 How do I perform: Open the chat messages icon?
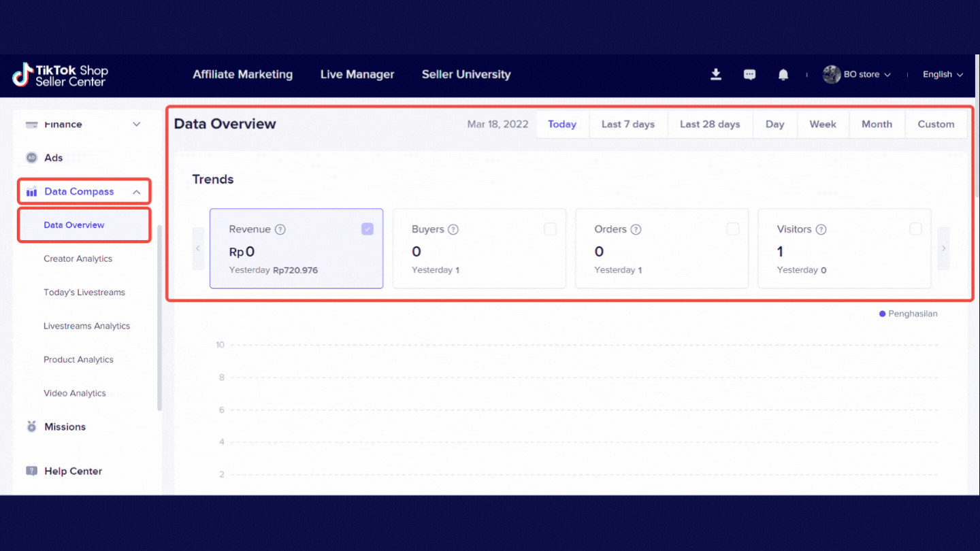[x=749, y=75]
